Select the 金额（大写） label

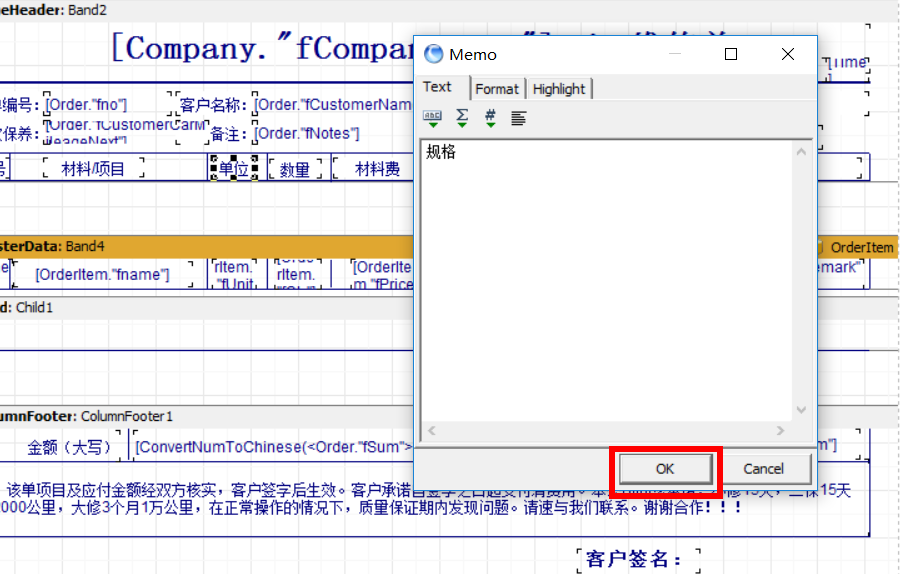[70, 447]
